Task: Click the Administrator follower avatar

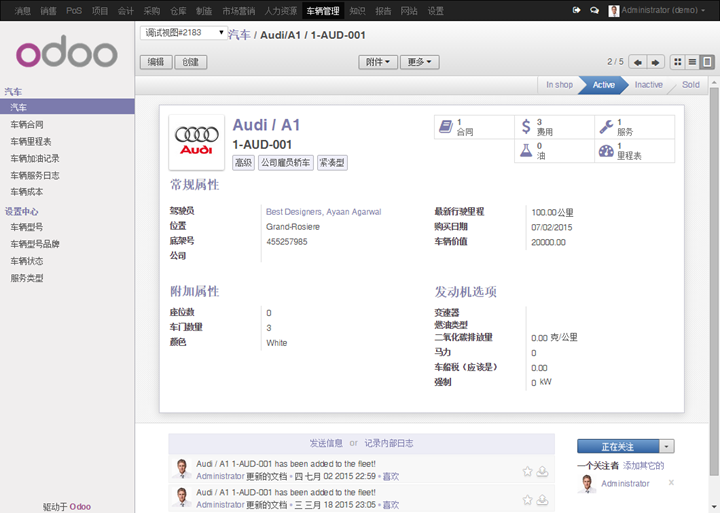Action: [587, 484]
